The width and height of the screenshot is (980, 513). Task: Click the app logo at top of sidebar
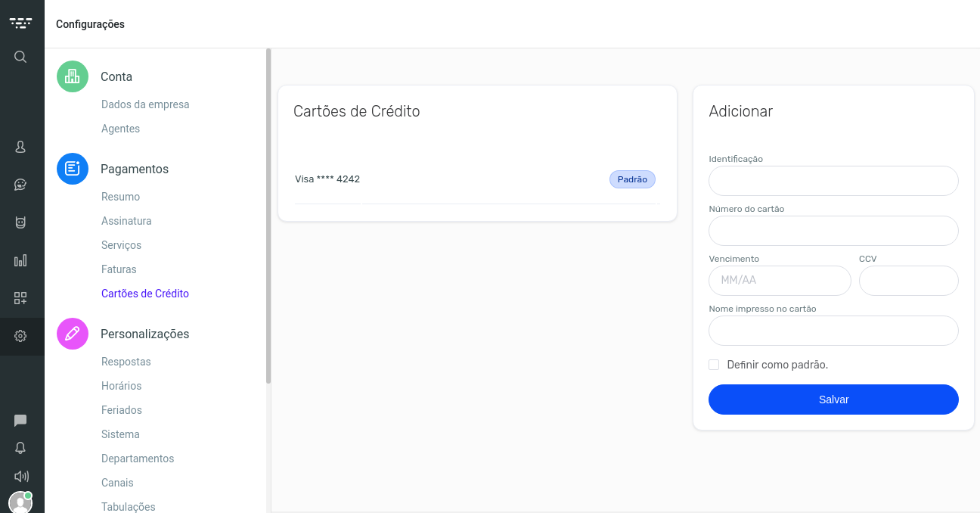point(21,23)
